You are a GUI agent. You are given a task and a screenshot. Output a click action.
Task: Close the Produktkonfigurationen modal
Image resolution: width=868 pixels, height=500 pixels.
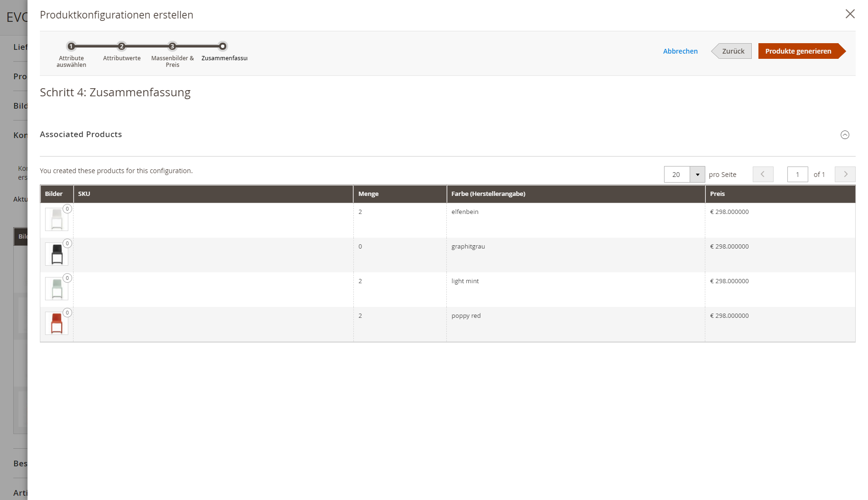850,14
